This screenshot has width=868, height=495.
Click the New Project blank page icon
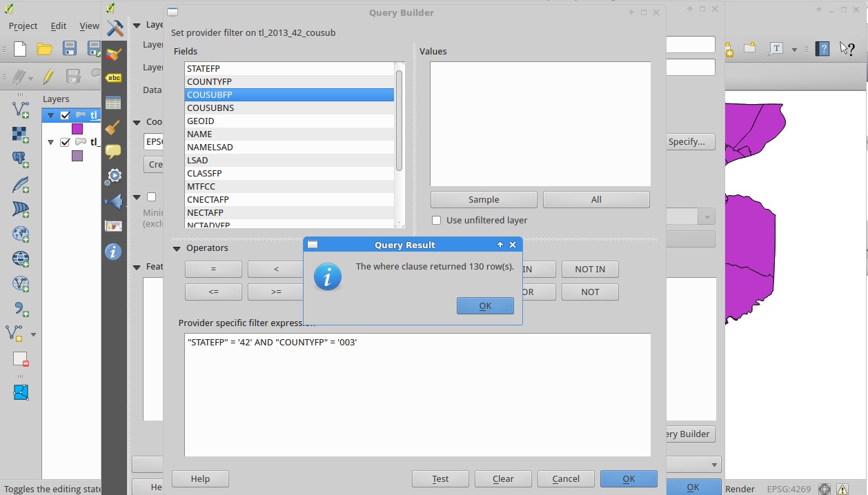[21, 49]
